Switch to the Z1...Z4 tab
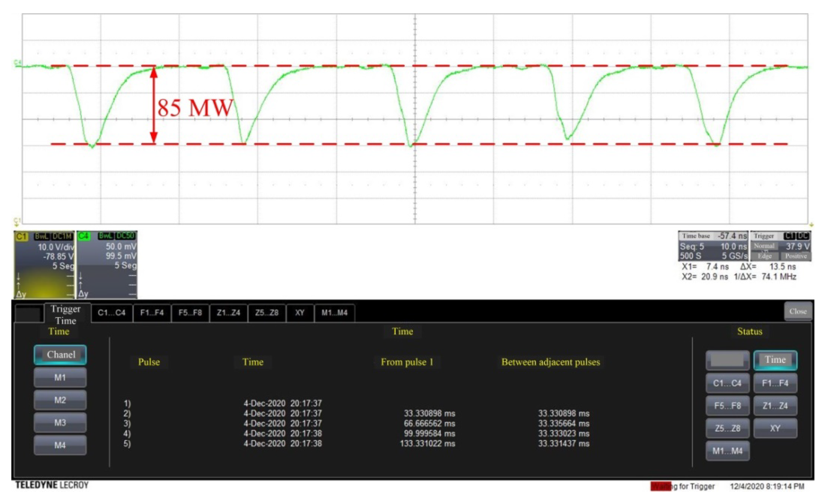Viewport: 826px width, 504px height. (228, 312)
